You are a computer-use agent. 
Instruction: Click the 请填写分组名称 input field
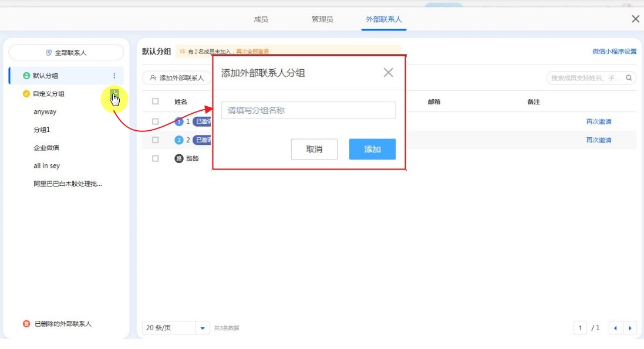308,110
